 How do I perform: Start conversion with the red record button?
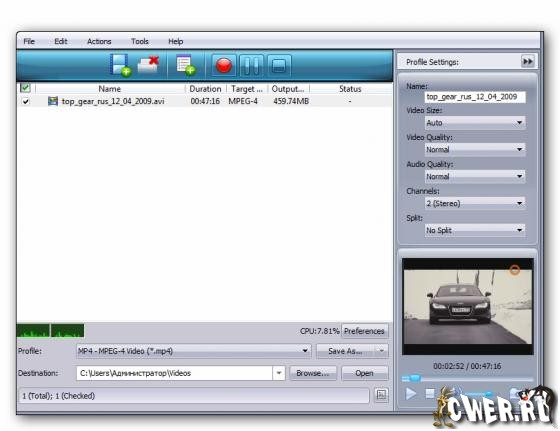click(x=224, y=65)
